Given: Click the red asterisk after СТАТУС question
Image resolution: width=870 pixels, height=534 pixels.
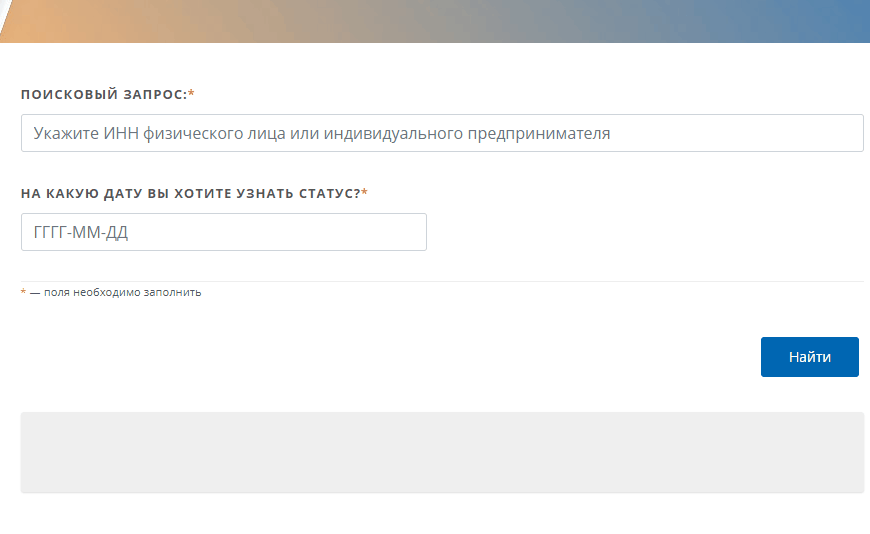Looking at the screenshot, I should pos(365,192).
